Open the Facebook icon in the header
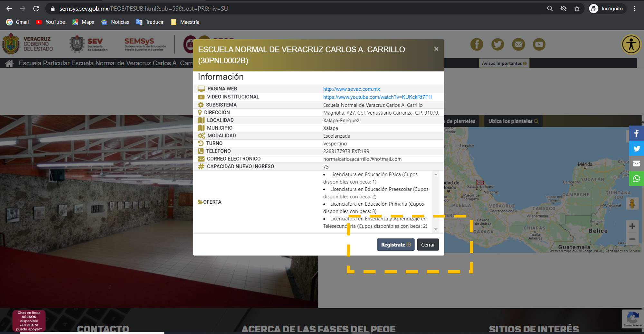 [477, 44]
